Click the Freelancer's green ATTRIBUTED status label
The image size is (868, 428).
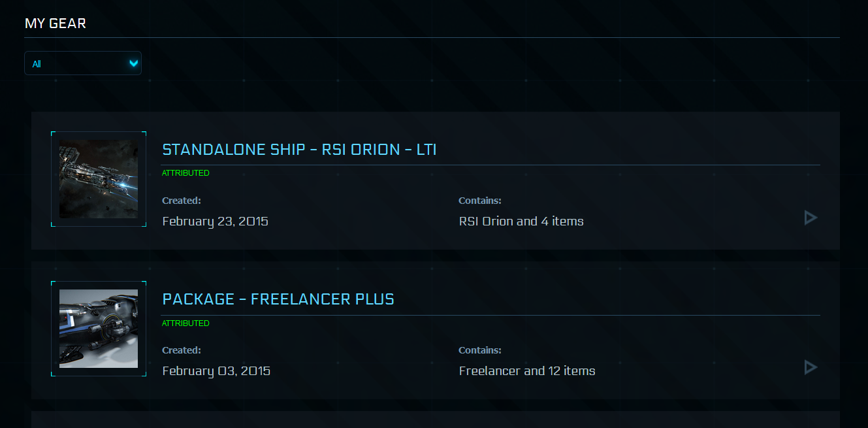(185, 323)
